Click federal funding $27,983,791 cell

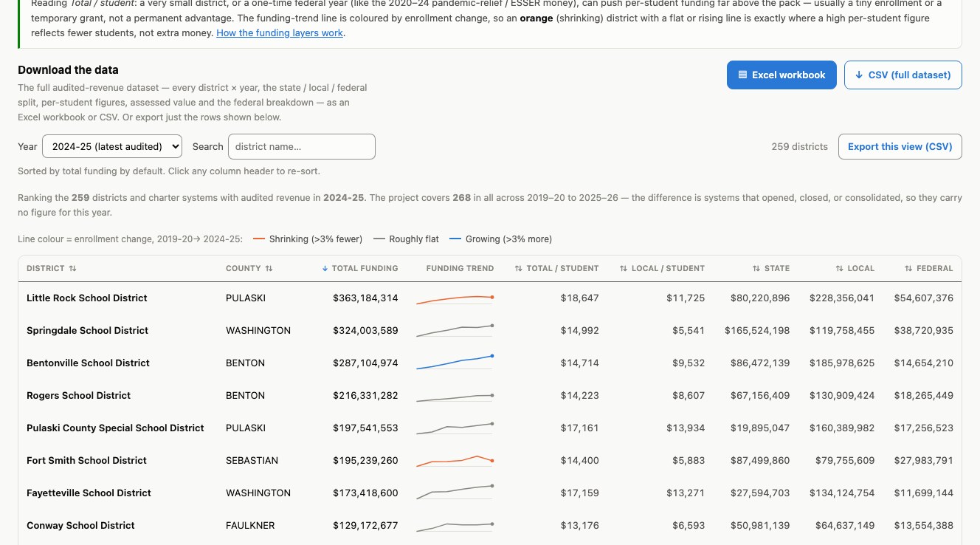click(x=923, y=460)
